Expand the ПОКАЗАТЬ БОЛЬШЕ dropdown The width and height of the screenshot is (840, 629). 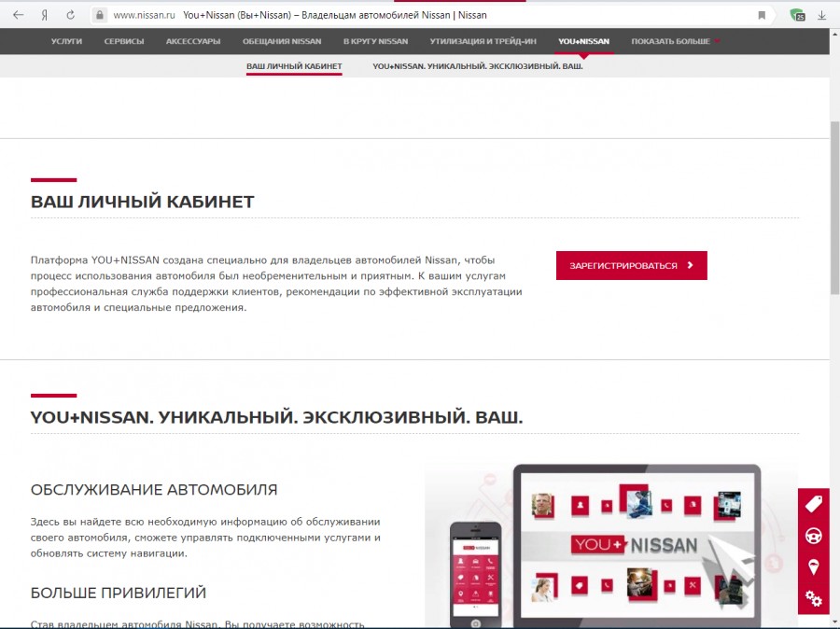tap(676, 41)
